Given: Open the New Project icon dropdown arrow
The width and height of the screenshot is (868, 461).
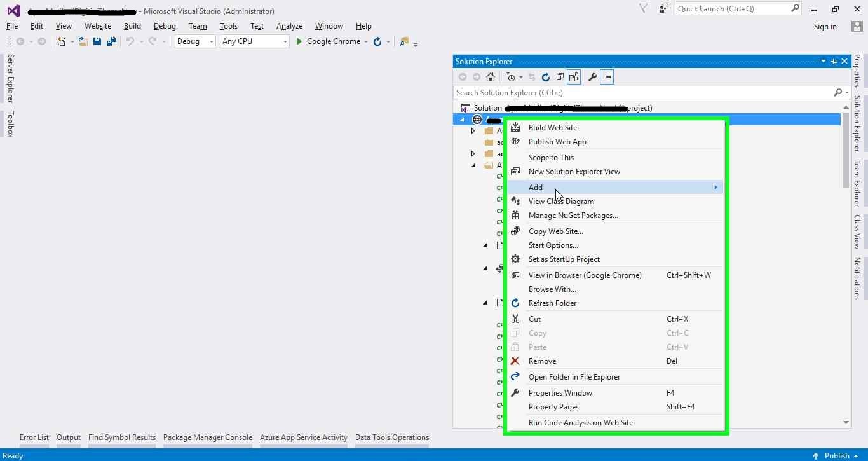Looking at the screenshot, I should (x=72, y=41).
